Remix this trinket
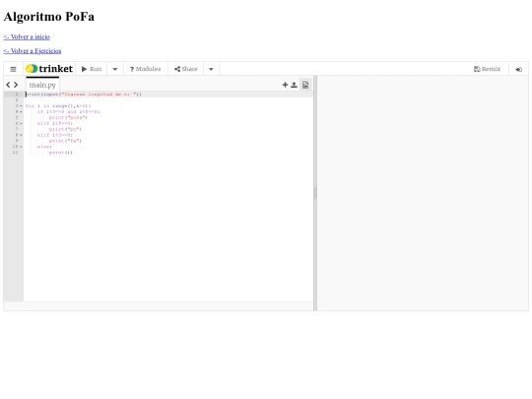The height and width of the screenshot is (399, 532). tap(488, 69)
